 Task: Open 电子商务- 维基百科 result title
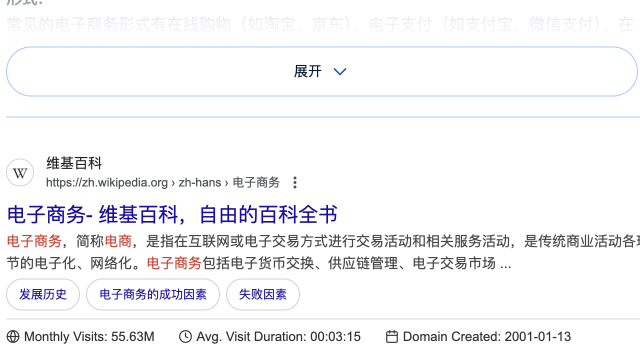[172, 215]
